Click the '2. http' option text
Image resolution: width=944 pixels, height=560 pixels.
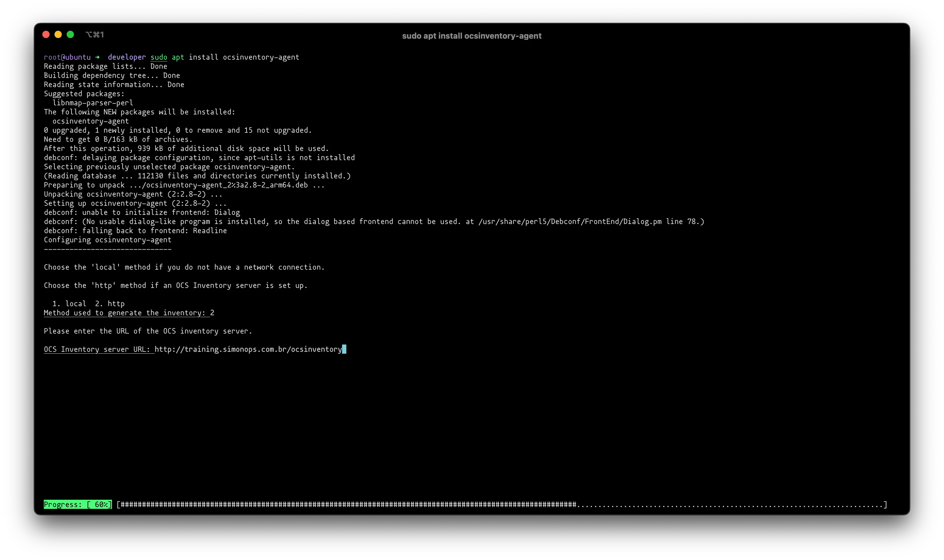110,304
